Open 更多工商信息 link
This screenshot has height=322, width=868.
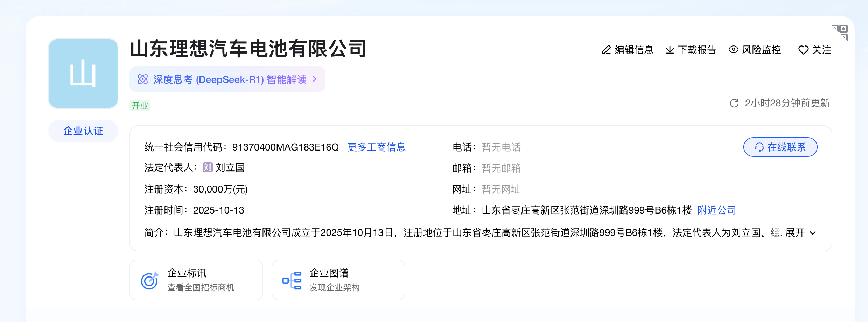(376, 147)
